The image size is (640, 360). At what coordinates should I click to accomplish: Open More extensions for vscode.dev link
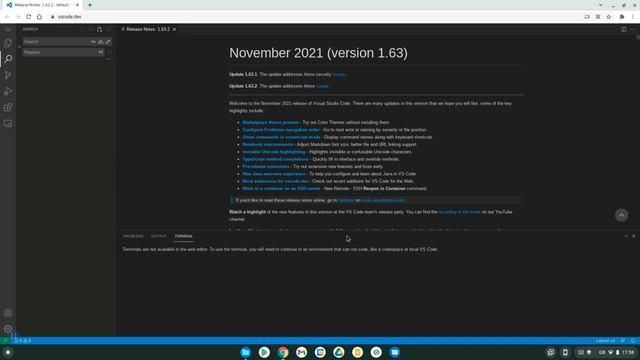coord(276,181)
